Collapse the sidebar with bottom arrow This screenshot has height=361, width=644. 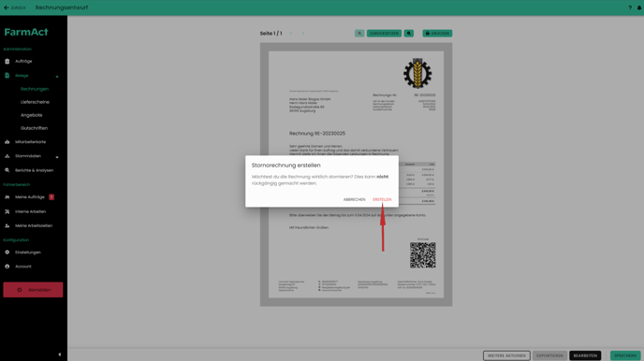click(60, 354)
